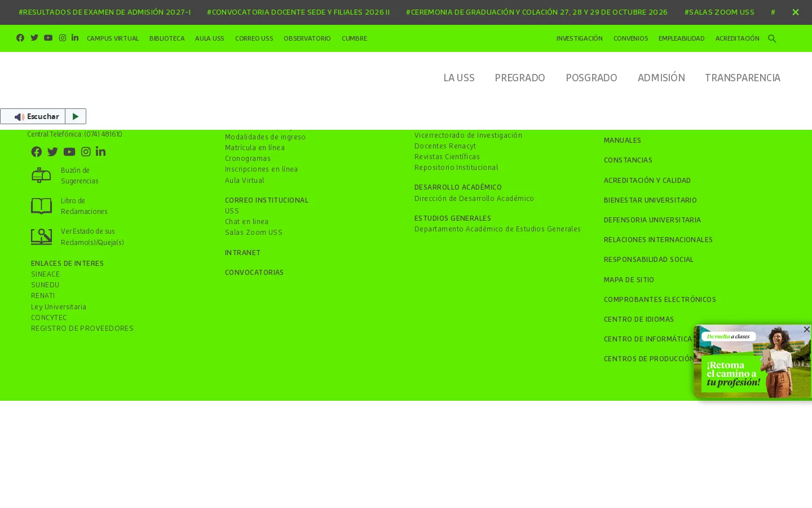Open the footer YouTube icon

point(69,151)
